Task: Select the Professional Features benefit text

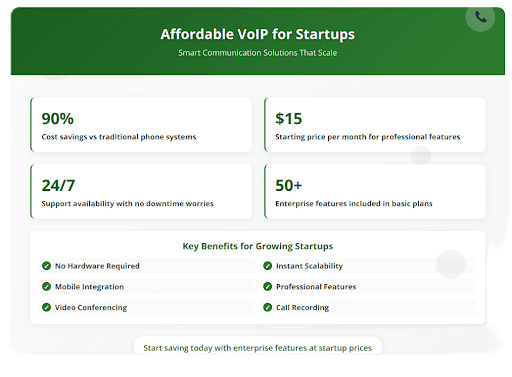Action: [316, 287]
